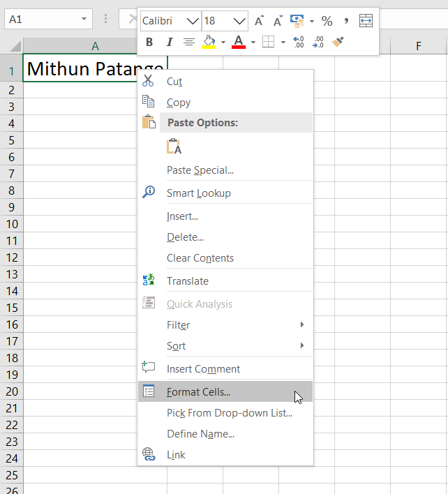Open fill color dropdown arrow

point(223,43)
